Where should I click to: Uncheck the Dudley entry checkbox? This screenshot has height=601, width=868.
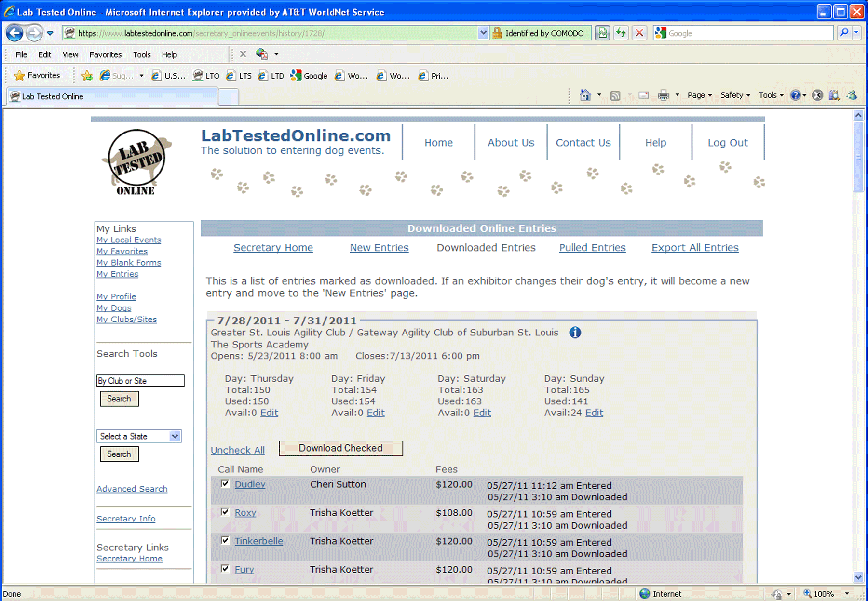pyautogui.click(x=225, y=483)
